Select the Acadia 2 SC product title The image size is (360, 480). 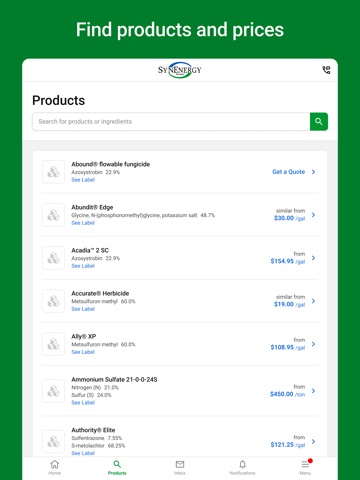point(90,250)
